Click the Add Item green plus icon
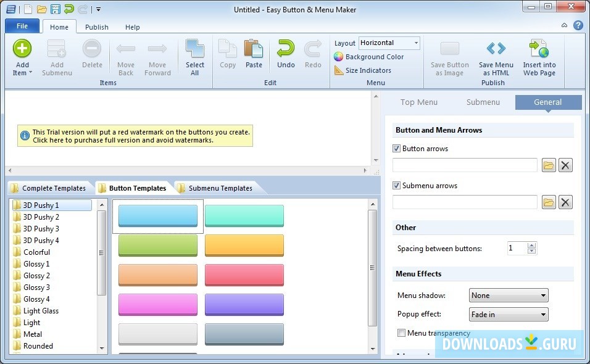The image size is (590, 364). coord(22,49)
